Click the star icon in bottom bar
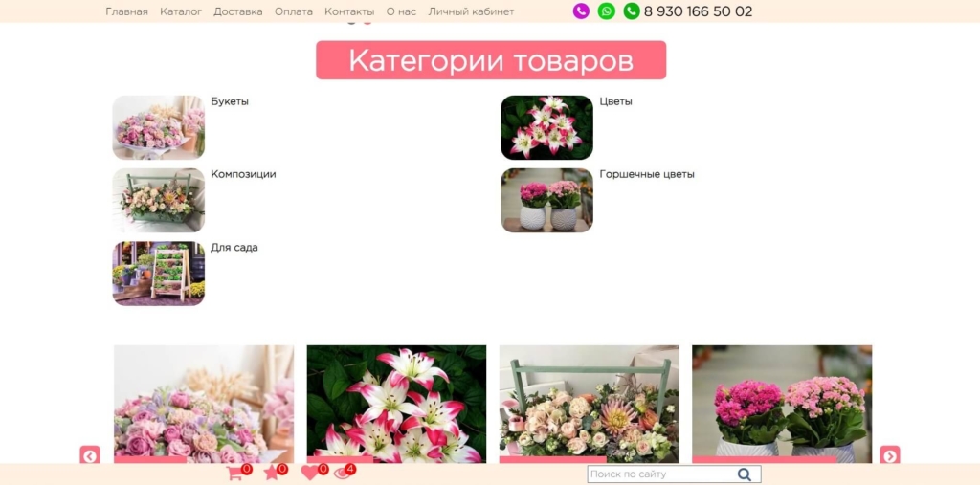The height and width of the screenshot is (485, 980). pyautogui.click(x=272, y=473)
